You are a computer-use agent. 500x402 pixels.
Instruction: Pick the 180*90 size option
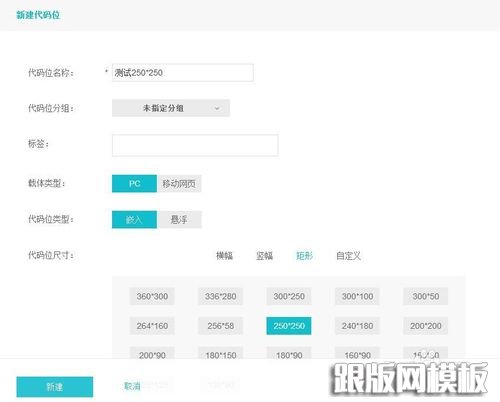tap(289, 353)
